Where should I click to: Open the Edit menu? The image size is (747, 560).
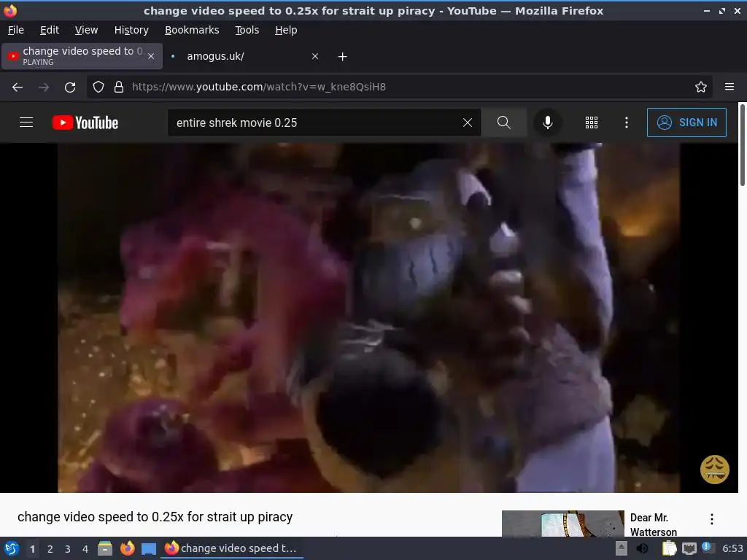coord(50,30)
